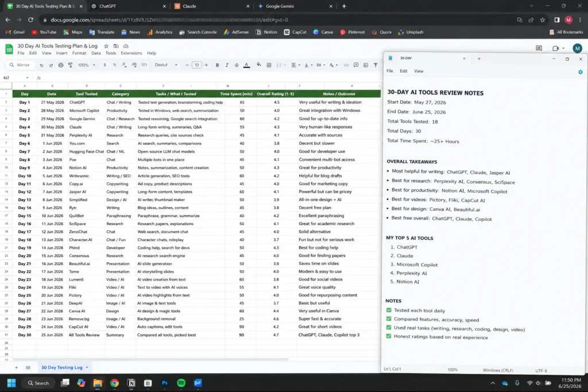The image size is (588, 392).
Task: Click the font size input field
Action: coord(197,65)
